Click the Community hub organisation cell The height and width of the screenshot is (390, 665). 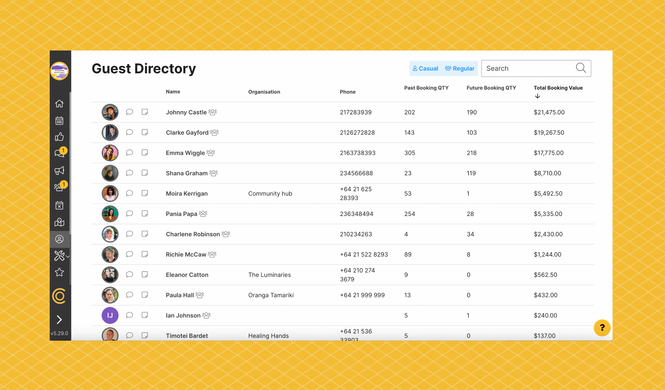click(270, 194)
